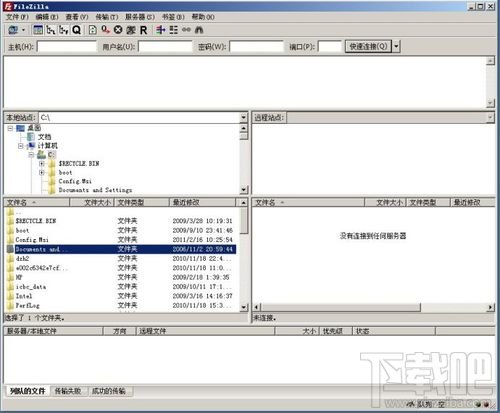The width and height of the screenshot is (500, 413).
Task: Select icbc_data folder in file list
Action: click(121, 287)
